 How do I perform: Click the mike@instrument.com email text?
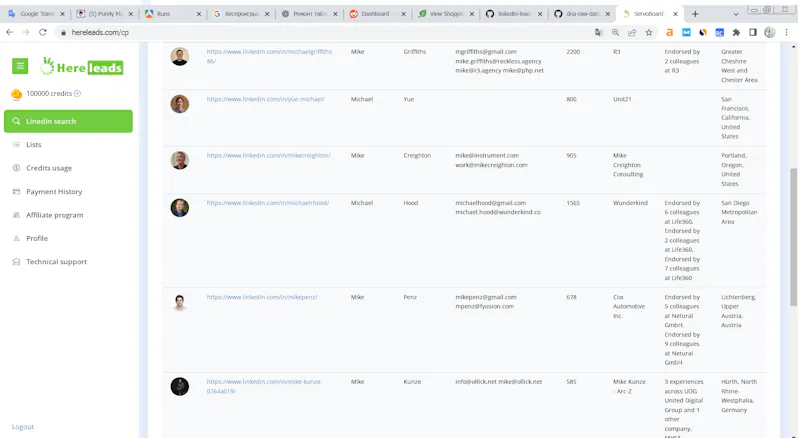(487, 155)
